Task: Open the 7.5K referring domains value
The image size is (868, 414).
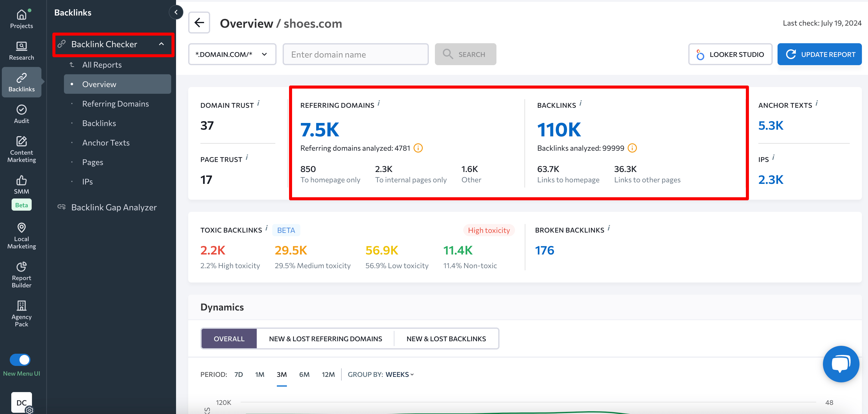Action: (319, 130)
